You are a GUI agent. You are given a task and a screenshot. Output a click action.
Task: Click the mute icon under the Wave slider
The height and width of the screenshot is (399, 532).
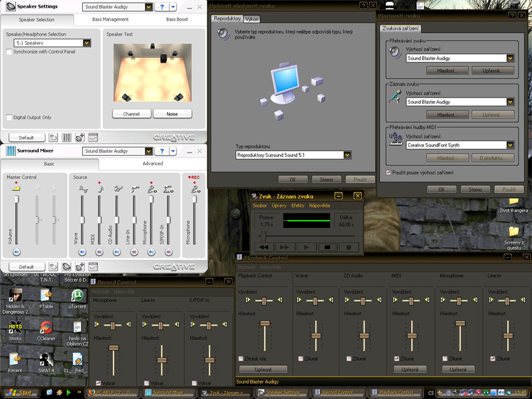tap(82, 252)
